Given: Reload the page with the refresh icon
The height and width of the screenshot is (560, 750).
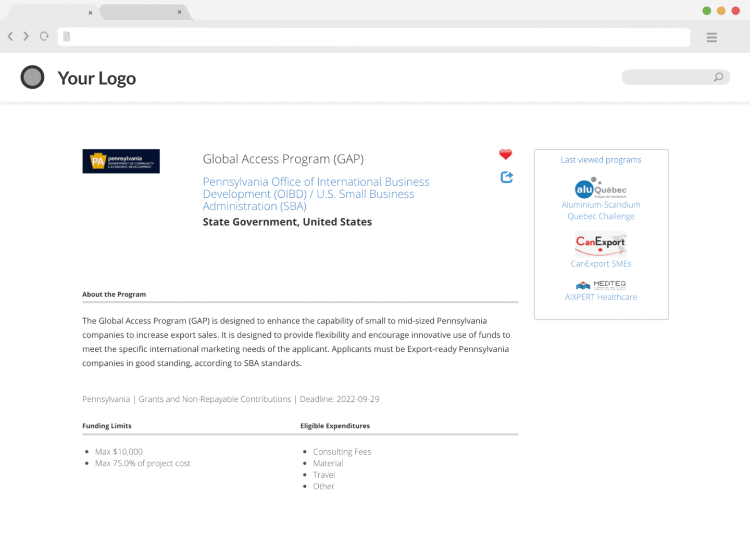Looking at the screenshot, I should [x=44, y=36].
